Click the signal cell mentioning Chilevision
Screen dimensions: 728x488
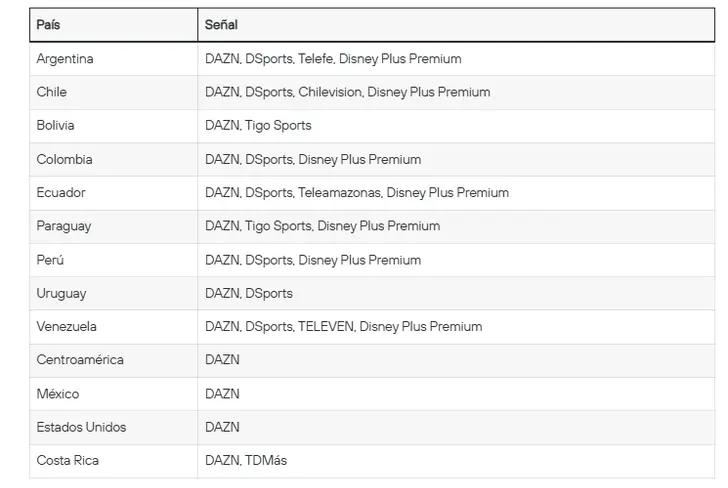pos(347,92)
